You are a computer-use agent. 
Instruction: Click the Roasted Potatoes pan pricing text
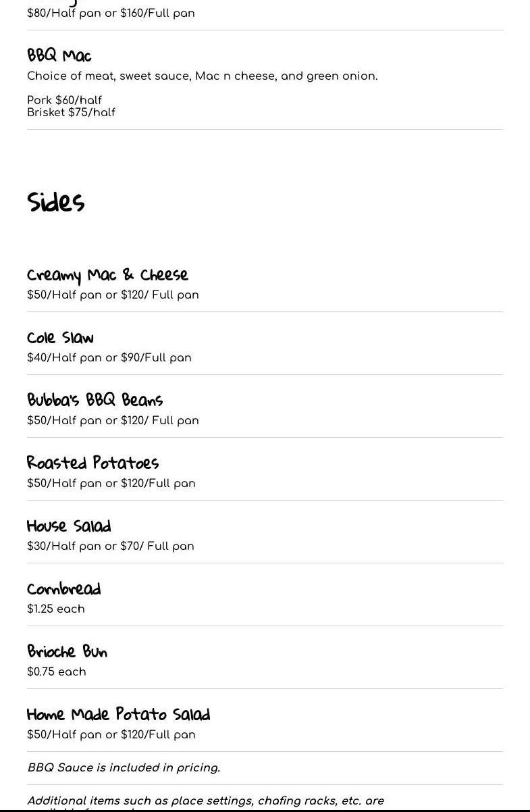click(111, 483)
